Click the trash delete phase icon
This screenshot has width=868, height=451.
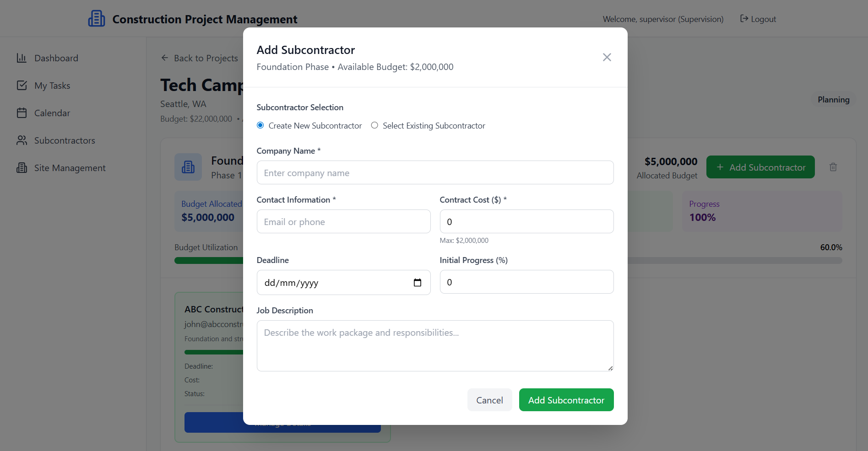point(833,167)
